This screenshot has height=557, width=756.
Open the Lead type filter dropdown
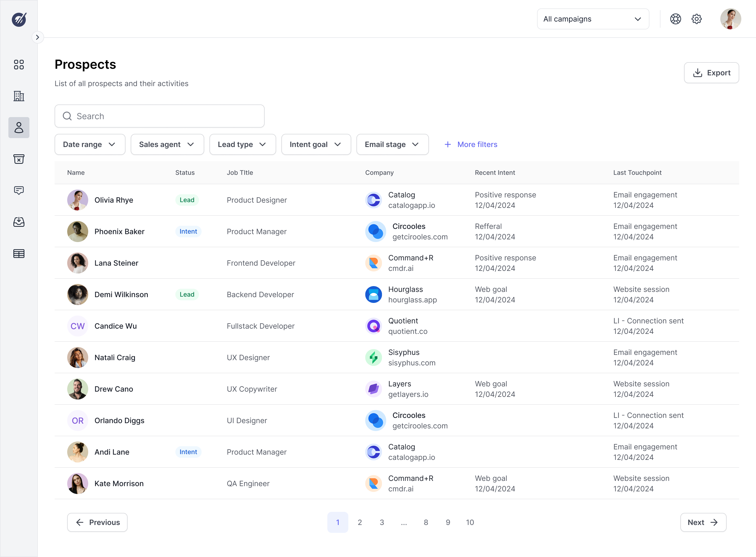pos(243,144)
